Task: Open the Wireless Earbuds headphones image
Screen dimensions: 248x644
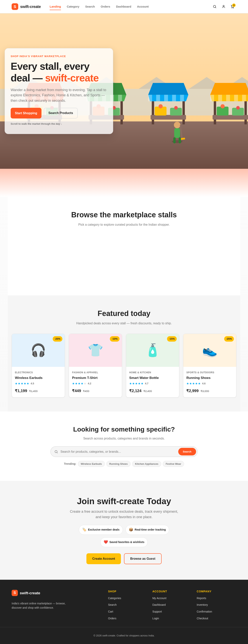Action: tap(38, 350)
